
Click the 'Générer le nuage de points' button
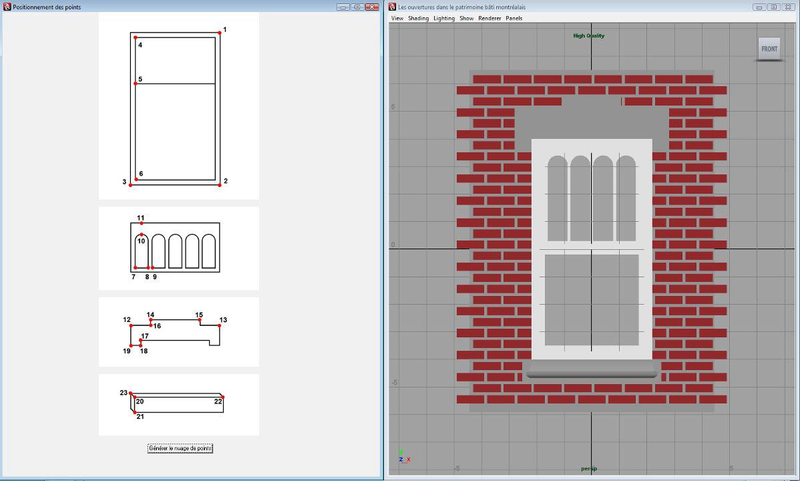coord(180,448)
